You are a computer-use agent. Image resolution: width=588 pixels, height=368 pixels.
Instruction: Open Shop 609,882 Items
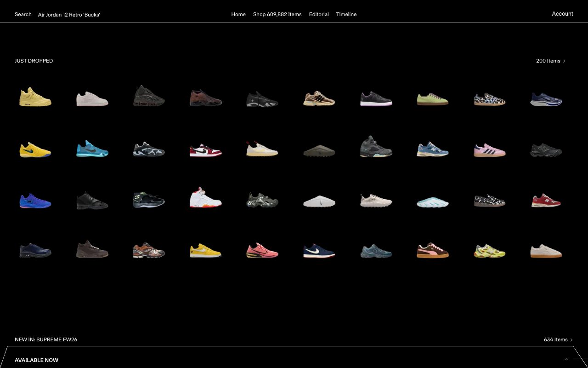[x=277, y=14]
